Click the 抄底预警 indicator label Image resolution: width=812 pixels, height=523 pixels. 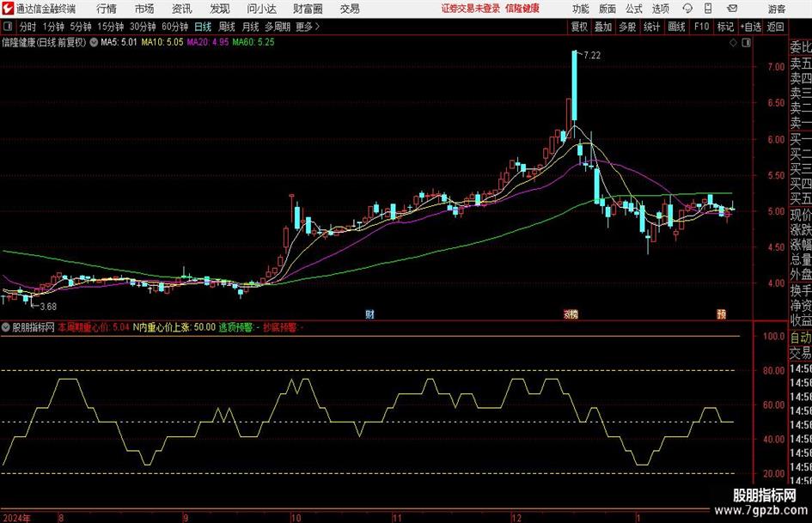pyautogui.click(x=284, y=327)
